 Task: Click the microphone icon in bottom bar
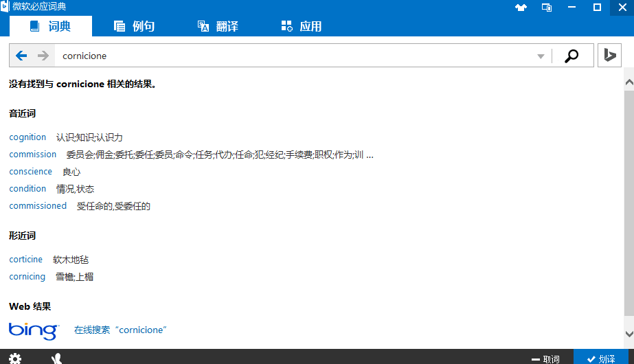(56, 359)
